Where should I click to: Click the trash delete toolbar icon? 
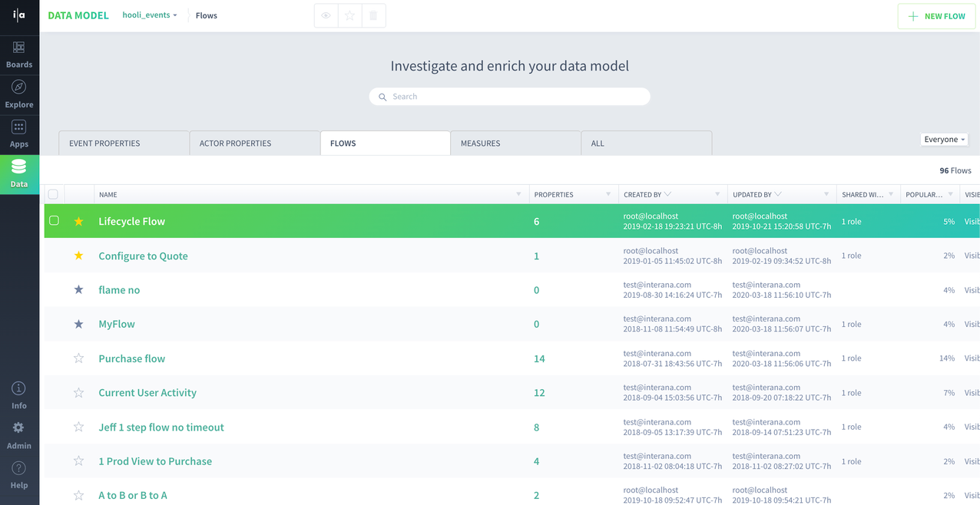tap(373, 15)
